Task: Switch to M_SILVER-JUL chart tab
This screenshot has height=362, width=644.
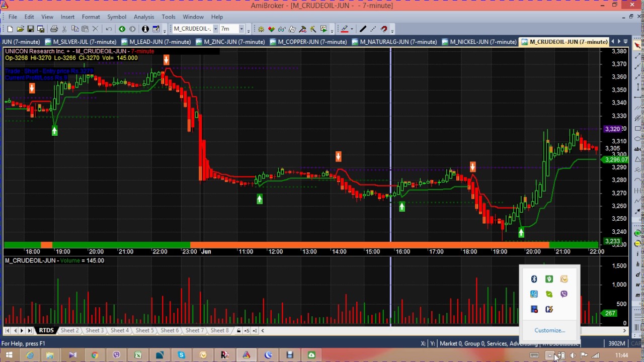Action: pos(80,42)
